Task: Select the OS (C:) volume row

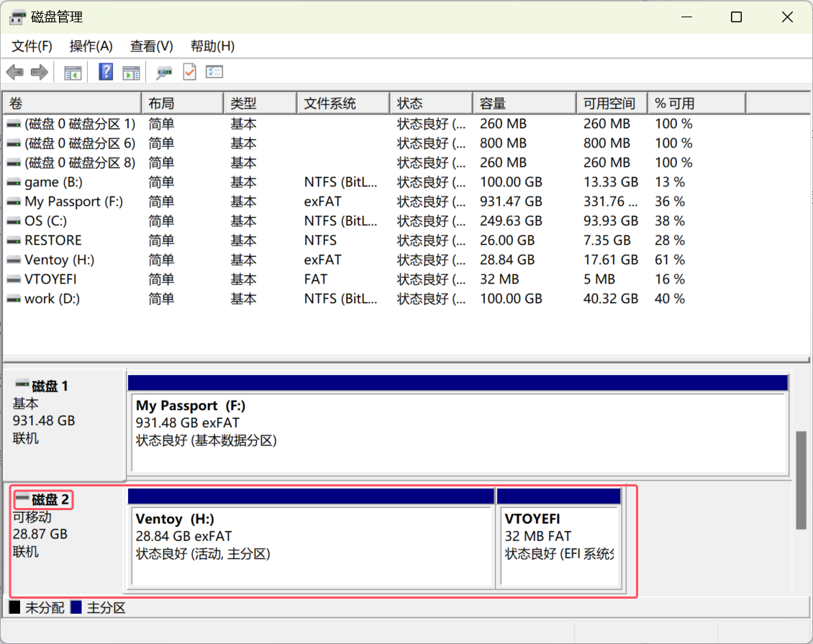Action: pos(43,221)
